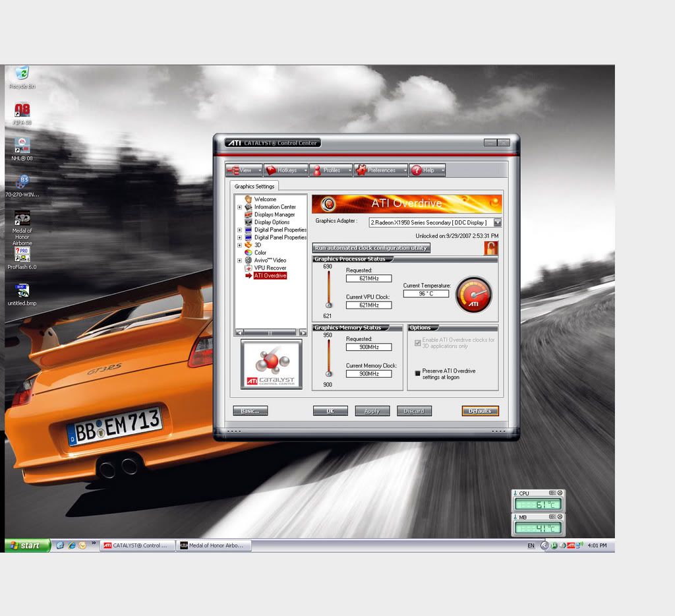Screen dimensions: 675x616
Task: Select the NHL 08 desktop shortcut
Action: click(22, 149)
